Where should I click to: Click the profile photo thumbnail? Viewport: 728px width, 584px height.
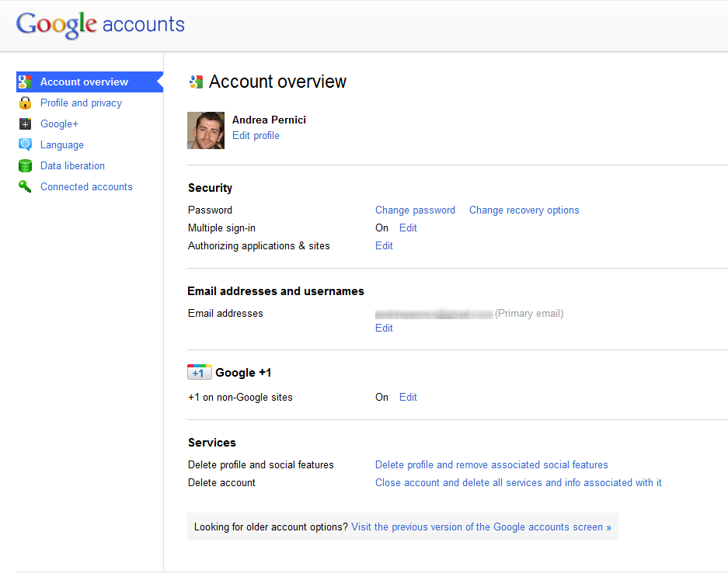pyautogui.click(x=206, y=130)
